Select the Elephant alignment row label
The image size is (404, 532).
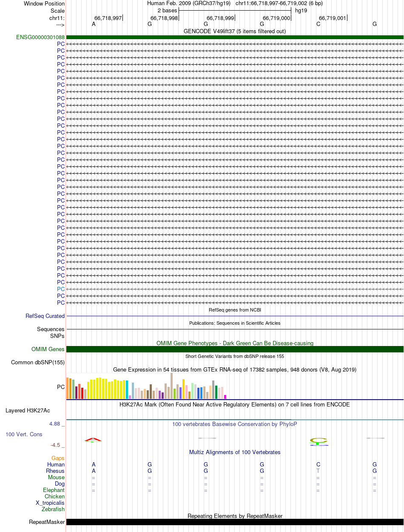[54, 490]
